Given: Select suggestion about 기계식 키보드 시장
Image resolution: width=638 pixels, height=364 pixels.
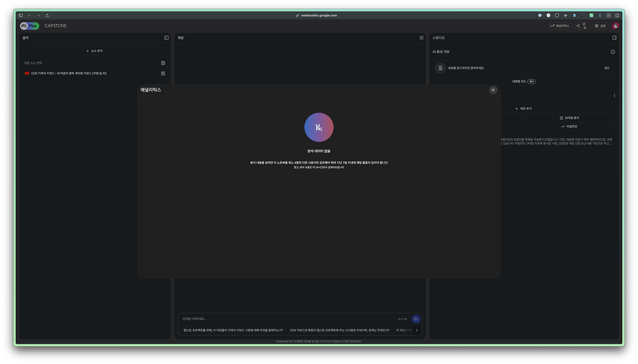Looking at the screenshot, I should click(x=233, y=330).
